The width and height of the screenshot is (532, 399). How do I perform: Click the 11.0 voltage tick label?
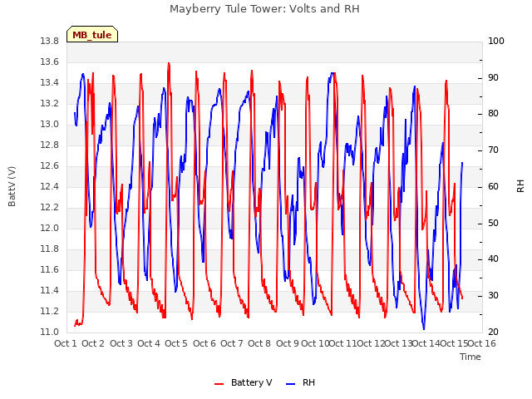(50, 332)
